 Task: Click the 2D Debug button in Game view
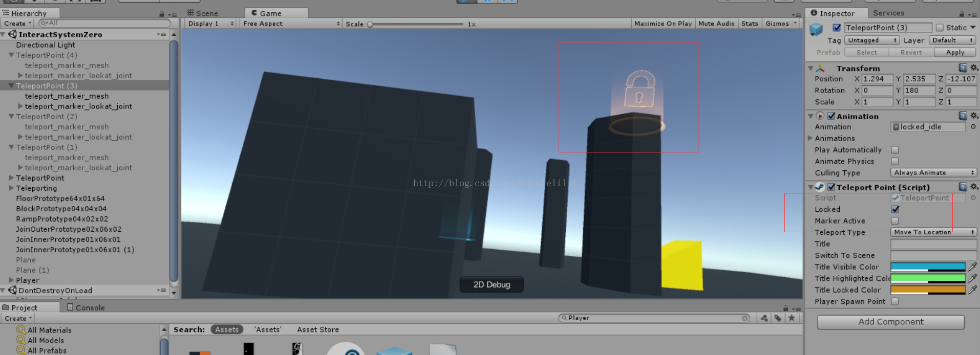coord(492,284)
